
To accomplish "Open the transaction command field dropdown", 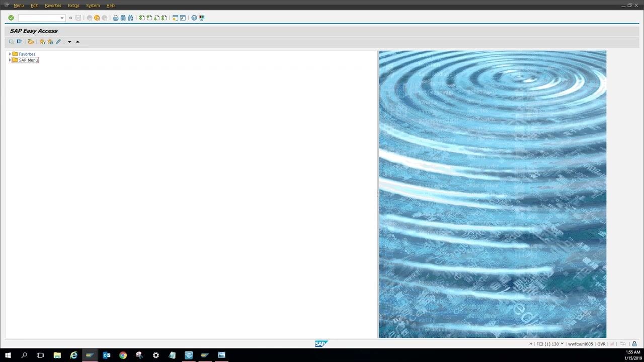I will tap(62, 18).
